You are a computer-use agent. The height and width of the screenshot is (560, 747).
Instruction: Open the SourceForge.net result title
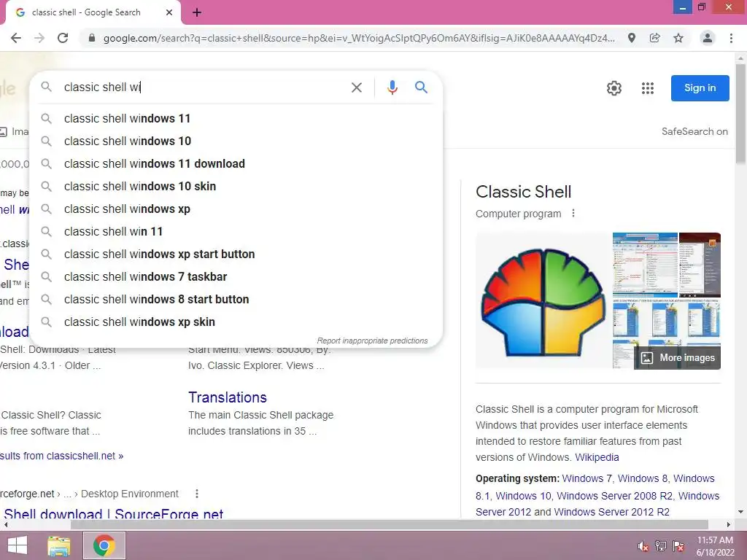(x=113, y=513)
